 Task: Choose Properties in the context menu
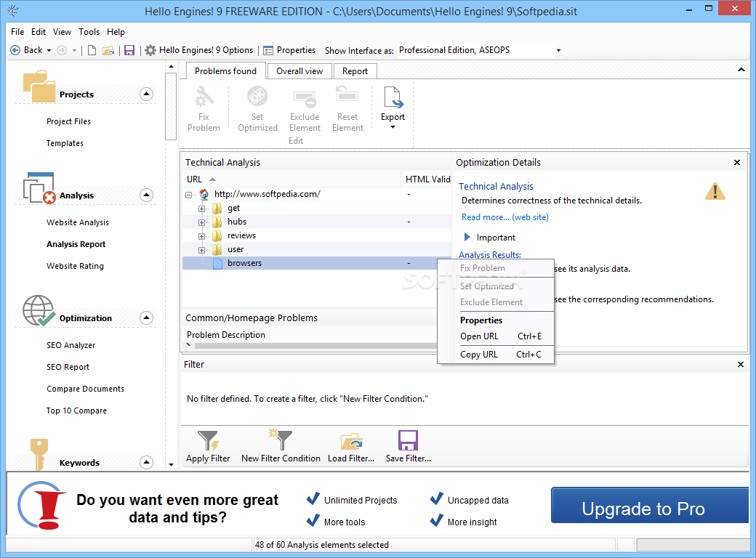point(496,320)
